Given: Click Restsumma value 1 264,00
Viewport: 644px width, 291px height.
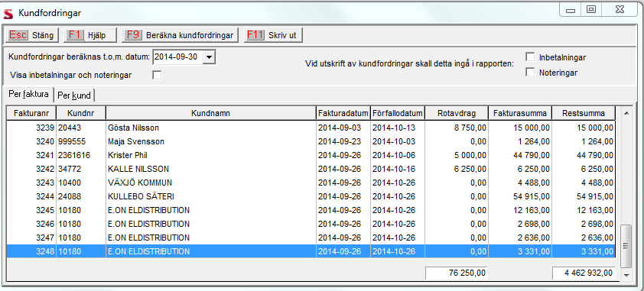Looking at the screenshot, I should coord(597,142).
